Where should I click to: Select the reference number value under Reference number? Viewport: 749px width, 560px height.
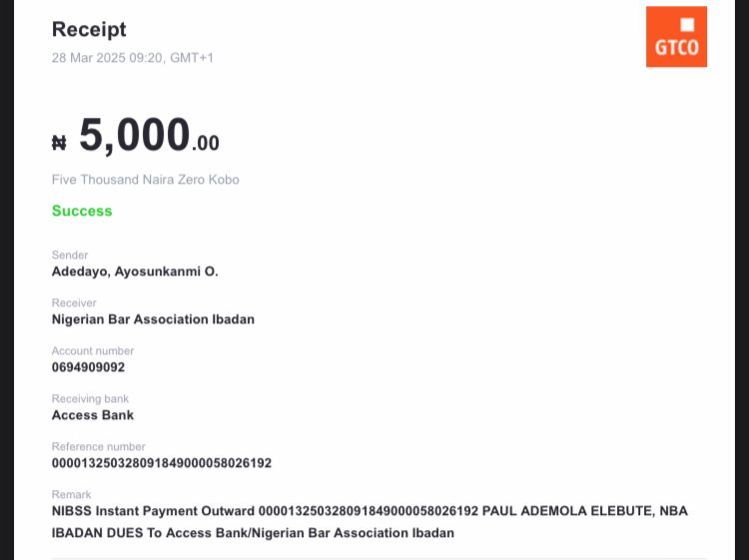point(162,463)
